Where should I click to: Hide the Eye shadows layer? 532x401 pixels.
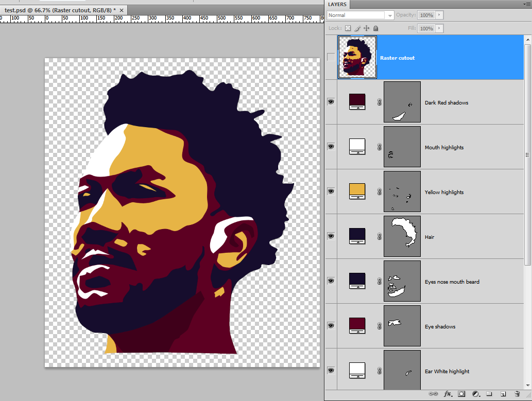point(331,326)
